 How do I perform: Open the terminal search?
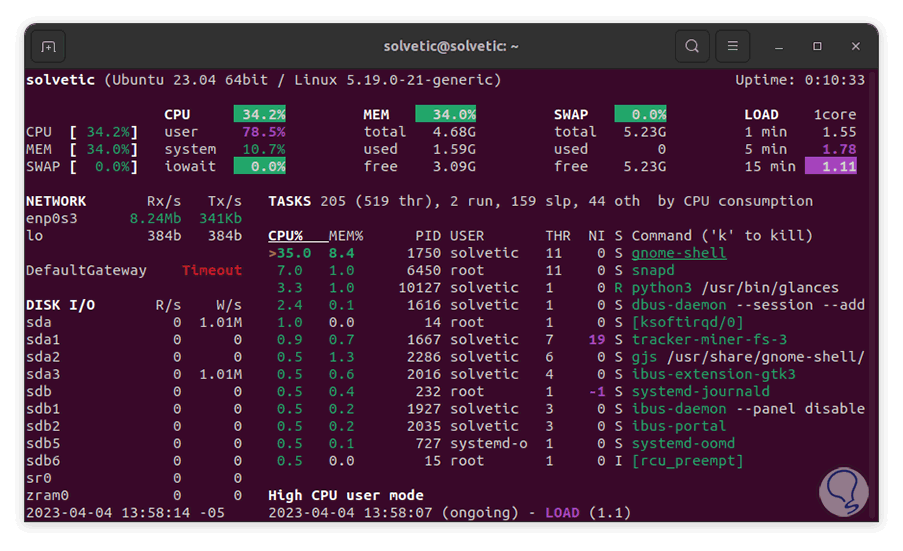692,46
